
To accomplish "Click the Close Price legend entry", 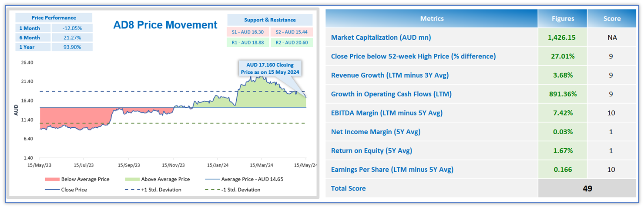I will 66,190.
